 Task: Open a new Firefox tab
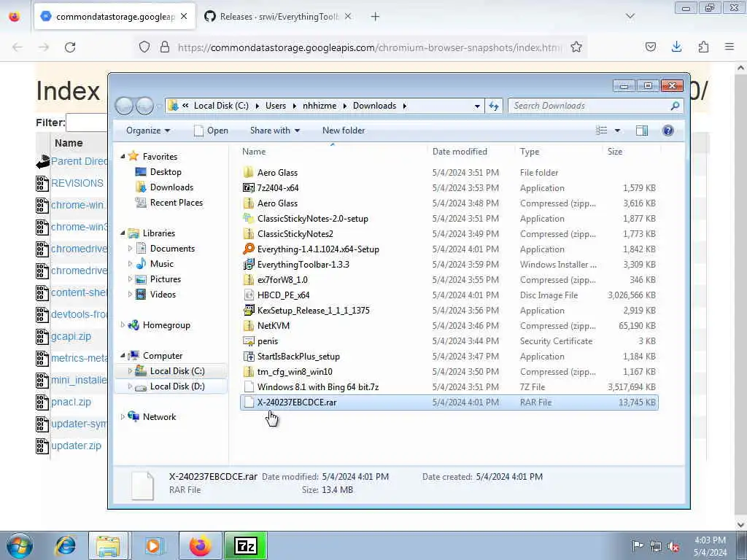coord(376,17)
